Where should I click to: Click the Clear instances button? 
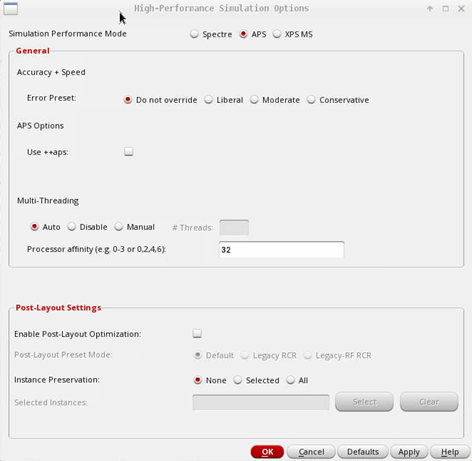pos(429,402)
